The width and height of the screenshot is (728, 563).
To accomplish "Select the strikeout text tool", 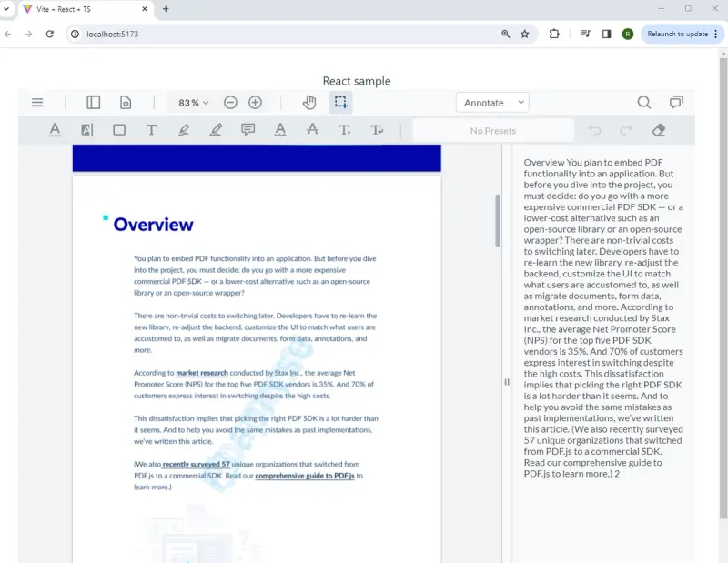I will (x=312, y=129).
